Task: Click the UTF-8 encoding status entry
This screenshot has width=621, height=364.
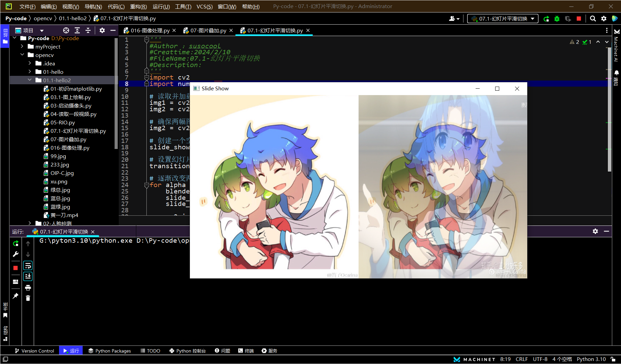Action: tap(540, 359)
